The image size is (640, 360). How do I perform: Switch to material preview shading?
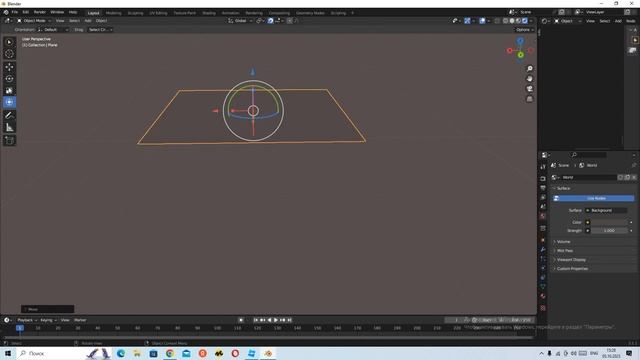point(518,21)
